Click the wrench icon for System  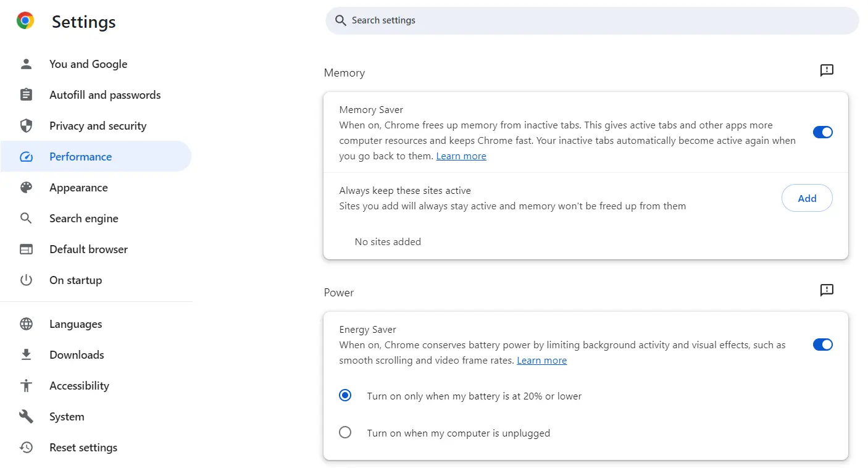tap(26, 417)
